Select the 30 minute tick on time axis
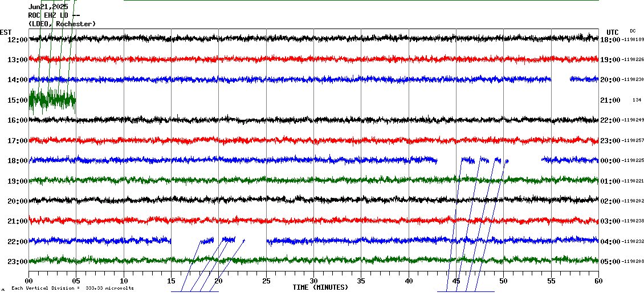The image size is (644, 296). point(313,281)
